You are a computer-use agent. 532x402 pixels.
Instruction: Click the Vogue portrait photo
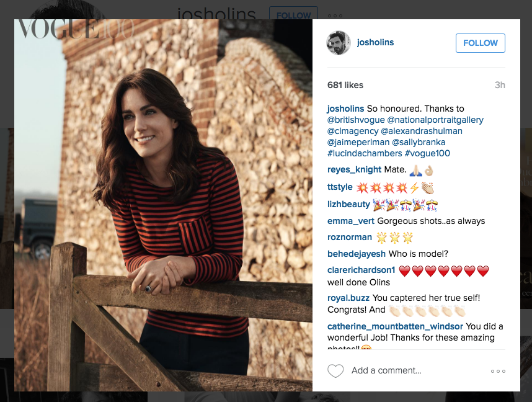point(163,205)
